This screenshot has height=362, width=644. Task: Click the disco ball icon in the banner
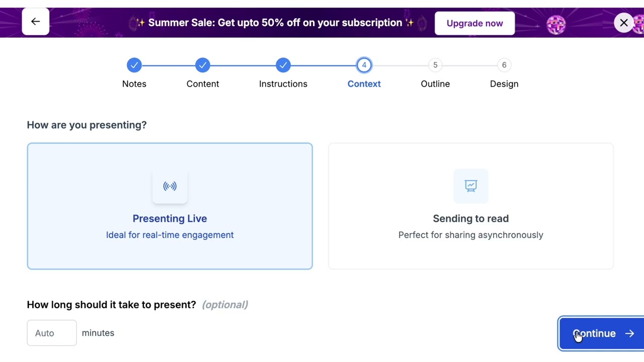pyautogui.click(x=556, y=24)
